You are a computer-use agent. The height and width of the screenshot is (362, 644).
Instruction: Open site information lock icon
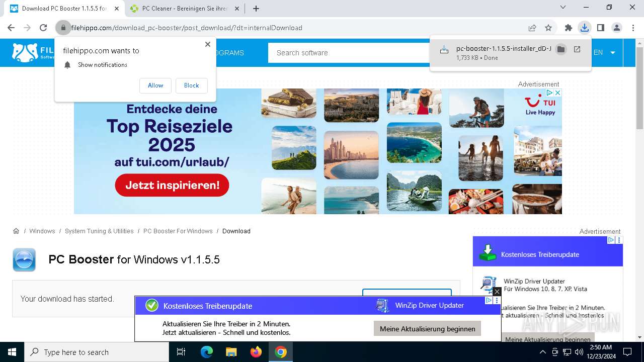[63, 28]
